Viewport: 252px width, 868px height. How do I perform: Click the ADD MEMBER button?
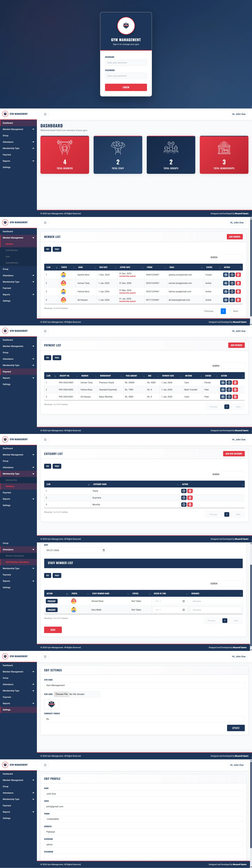click(235, 237)
